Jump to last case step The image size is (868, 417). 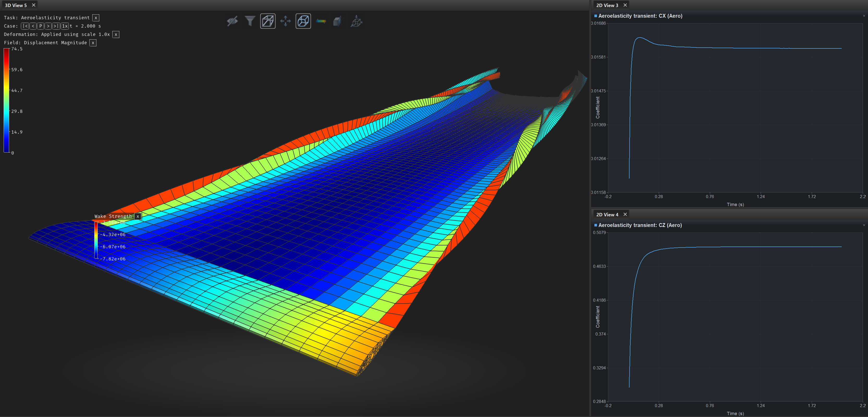pos(56,26)
